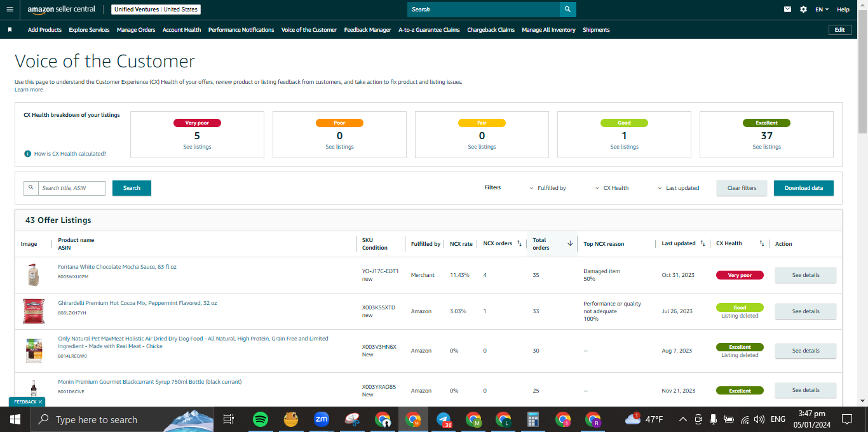Open the FEEDBACK tab
Image resolution: width=868 pixels, height=432 pixels.
pyautogui.click(x=25, y=402)
